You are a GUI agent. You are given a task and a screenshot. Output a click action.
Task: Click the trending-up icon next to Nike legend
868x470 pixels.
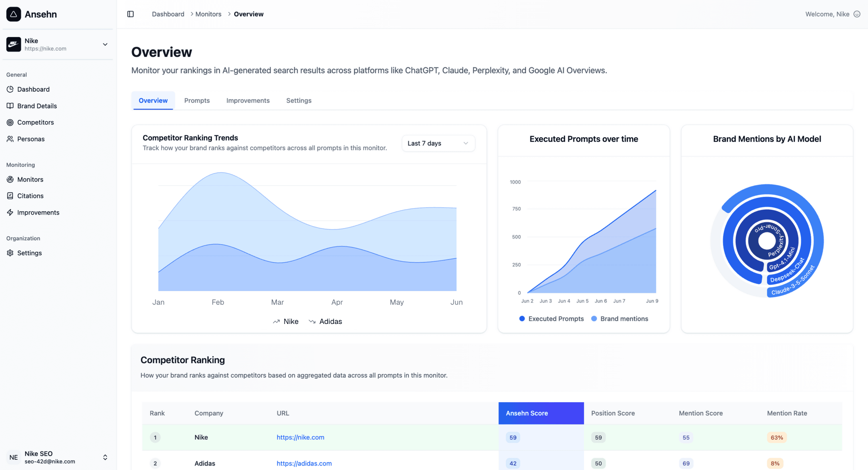pyautogui.click(x=276, y=322)
